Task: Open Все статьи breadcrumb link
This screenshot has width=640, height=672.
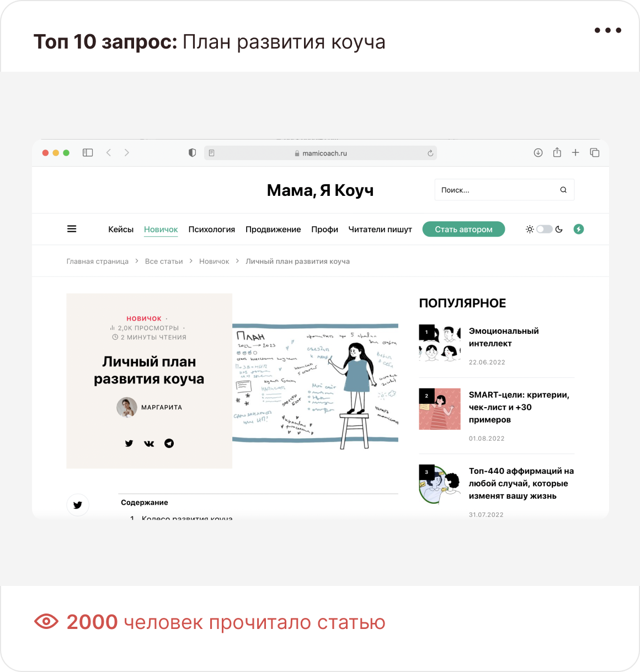Action: [164, 262]
